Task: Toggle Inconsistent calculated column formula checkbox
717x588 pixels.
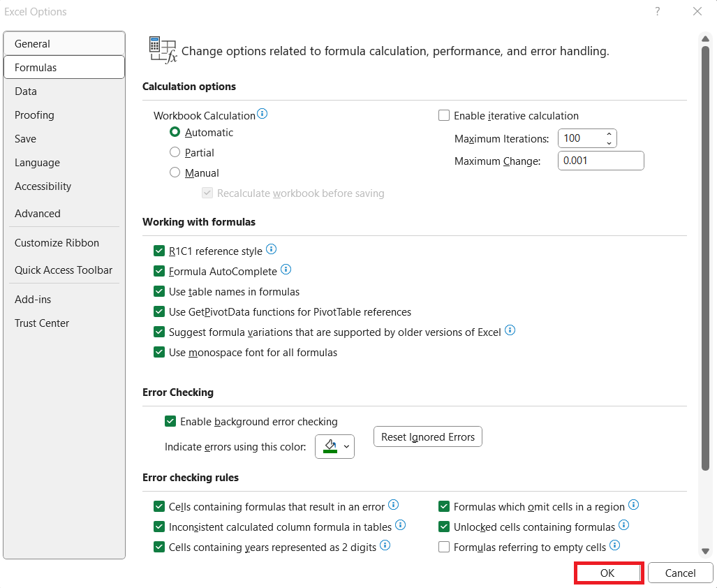Action: [x=159, y=527]
